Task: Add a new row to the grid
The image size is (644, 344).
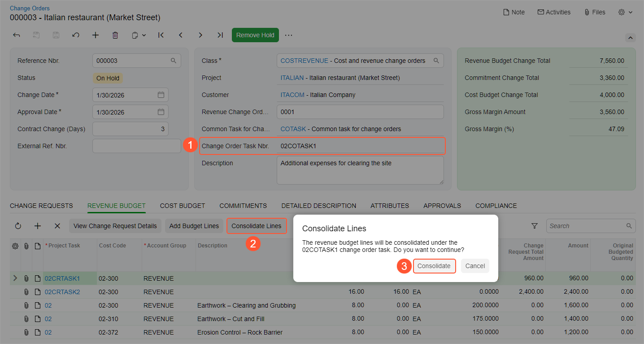Action: pyautogui.click(x=38, y=226)
